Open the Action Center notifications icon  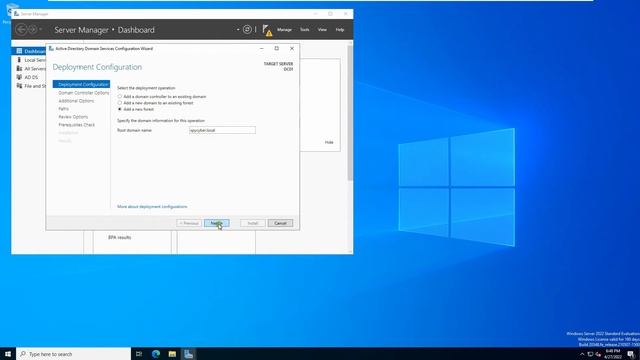click(x=631, y=354)
